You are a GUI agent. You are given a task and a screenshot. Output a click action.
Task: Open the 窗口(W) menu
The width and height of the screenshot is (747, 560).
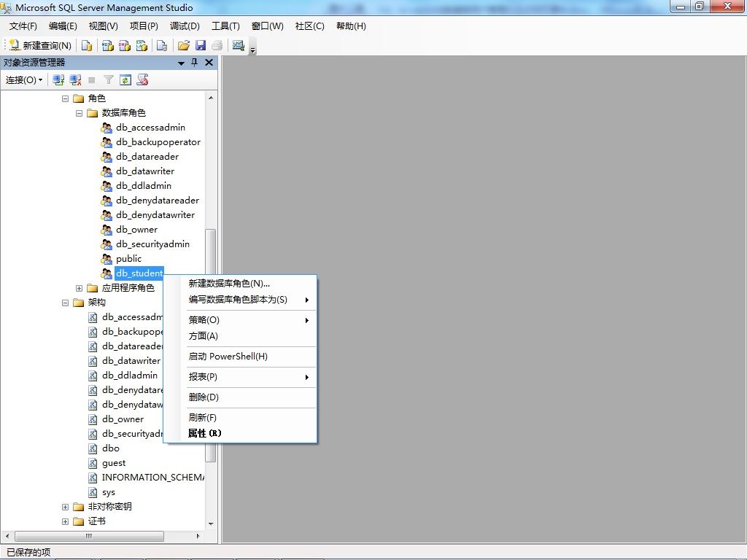tap(267, 26)
